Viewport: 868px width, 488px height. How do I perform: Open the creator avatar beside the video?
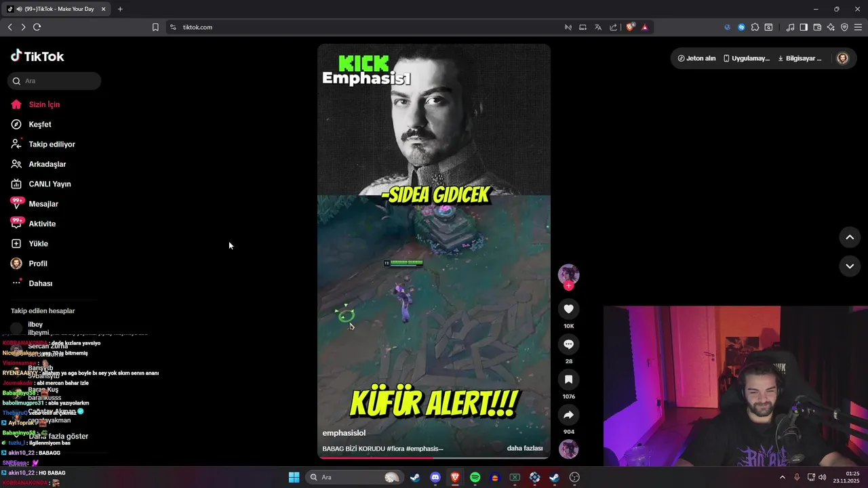point(568,274)
